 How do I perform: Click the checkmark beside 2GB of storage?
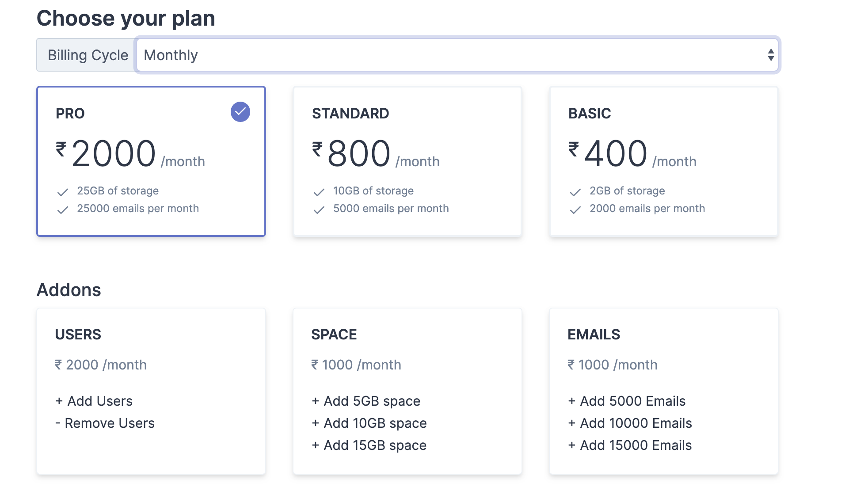click(x=575, y=192)
